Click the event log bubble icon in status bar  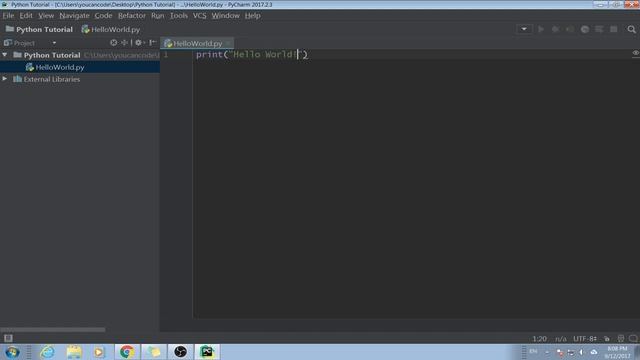click(x=633, y=339)
